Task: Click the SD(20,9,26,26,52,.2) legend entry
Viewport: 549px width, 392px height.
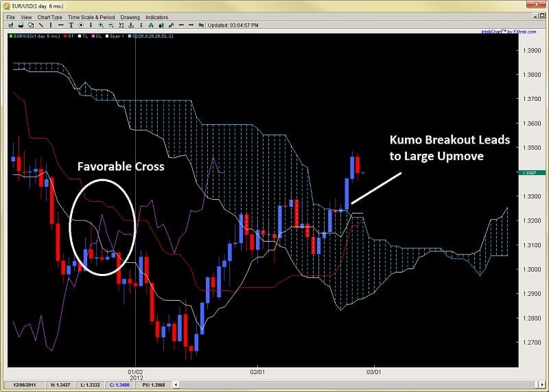Action: 151,36
